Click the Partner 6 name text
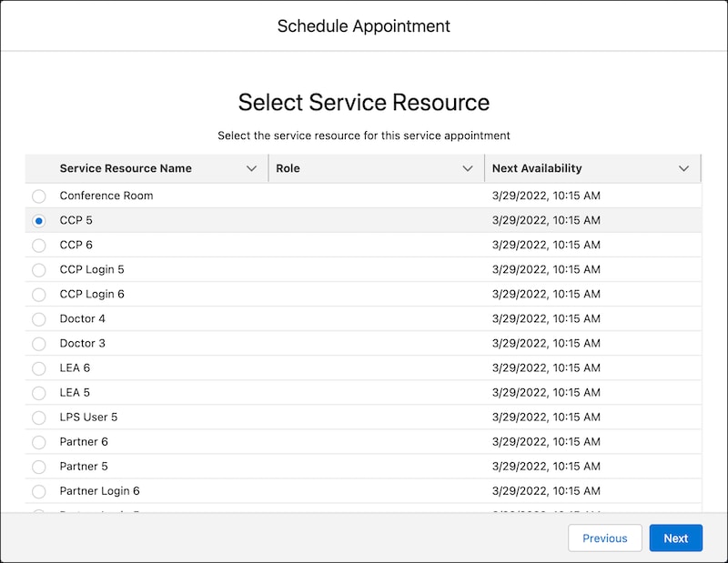The height and width of the screenshot is (563, 728). click(x=84, y=441)
